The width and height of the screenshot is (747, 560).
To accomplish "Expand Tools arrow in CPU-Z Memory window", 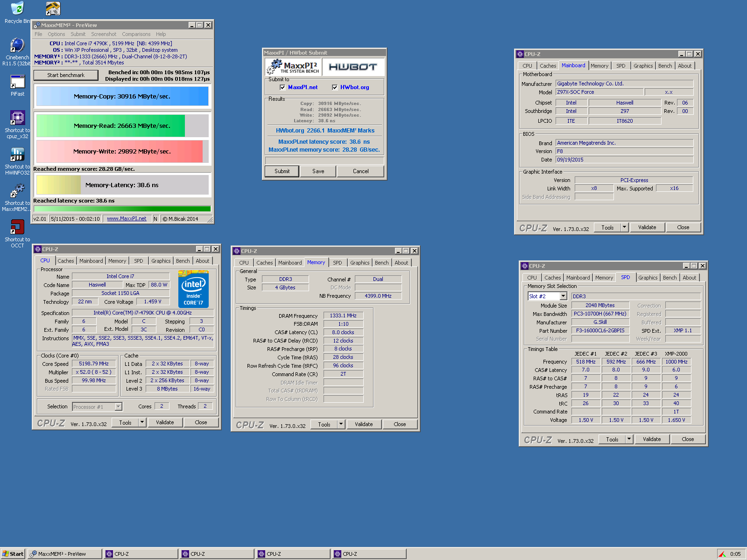I will click(341, 424).
